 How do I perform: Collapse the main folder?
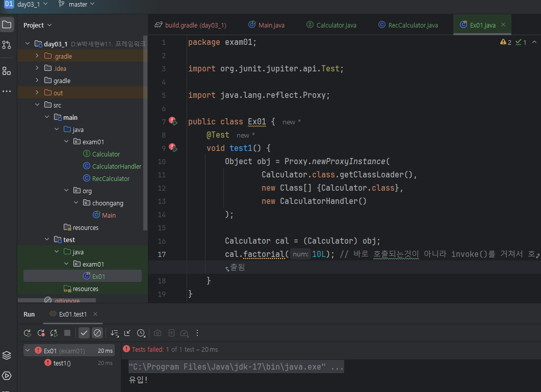click(47, 117)
